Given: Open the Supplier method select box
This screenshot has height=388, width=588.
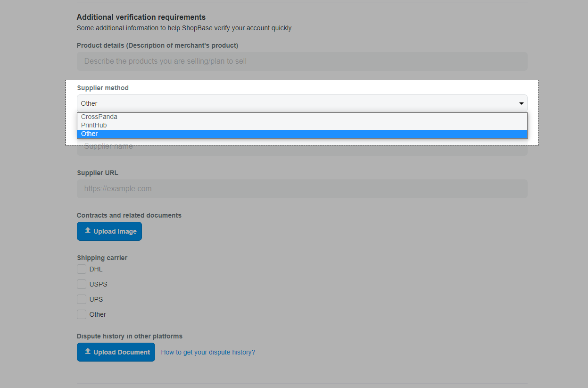Looking at the screenshot, I should point(302,103).
